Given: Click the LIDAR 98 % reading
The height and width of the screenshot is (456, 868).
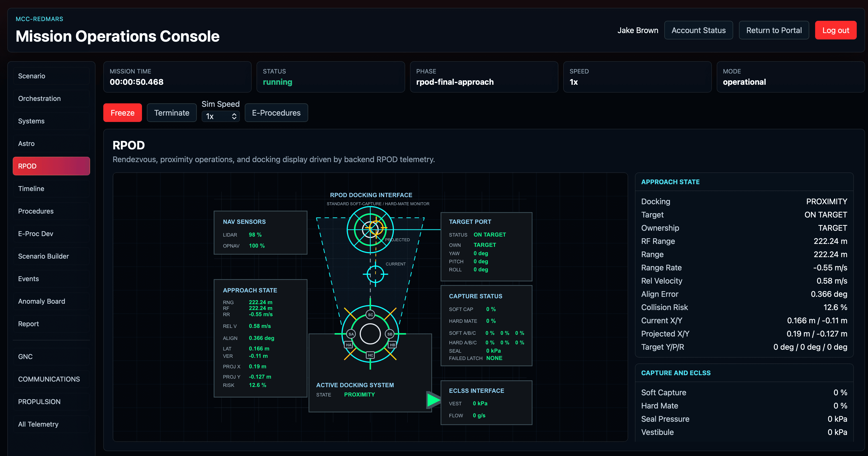Looking at the screenshot, I should (x=255, y=235).
